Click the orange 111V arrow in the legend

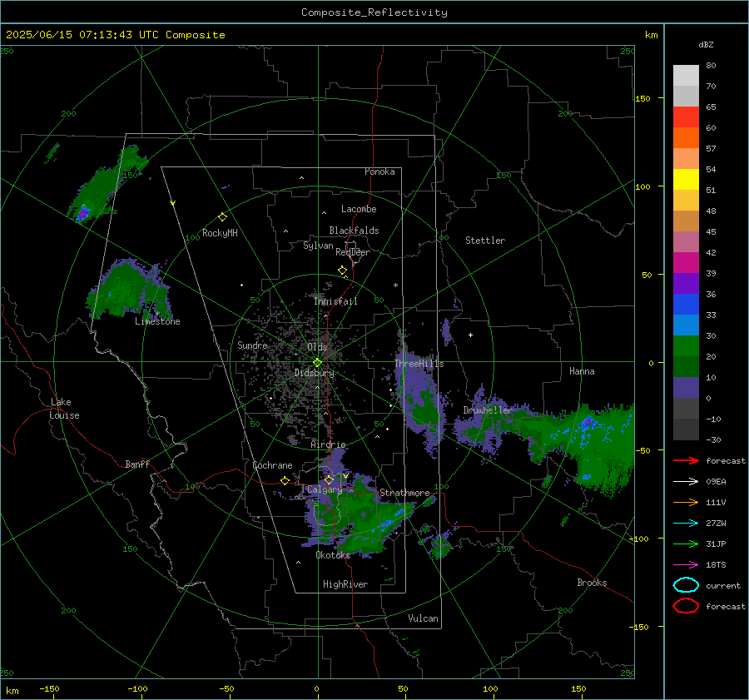tap(686, 502)
